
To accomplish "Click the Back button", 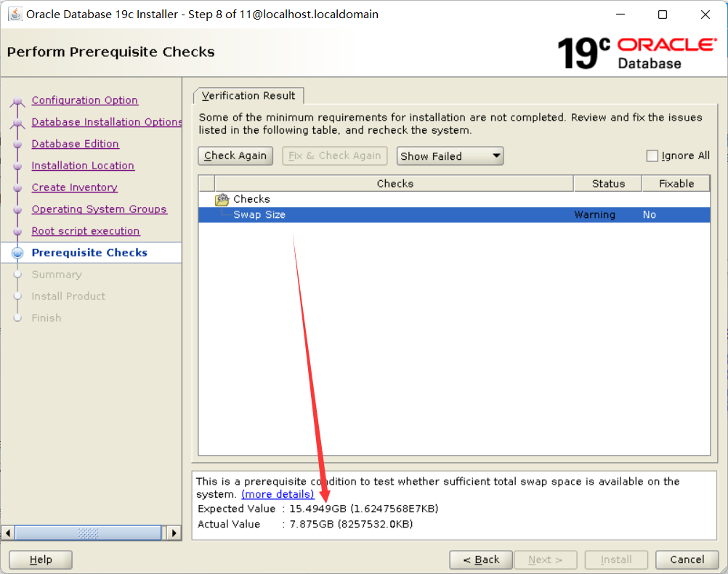I will click(481, 559).
